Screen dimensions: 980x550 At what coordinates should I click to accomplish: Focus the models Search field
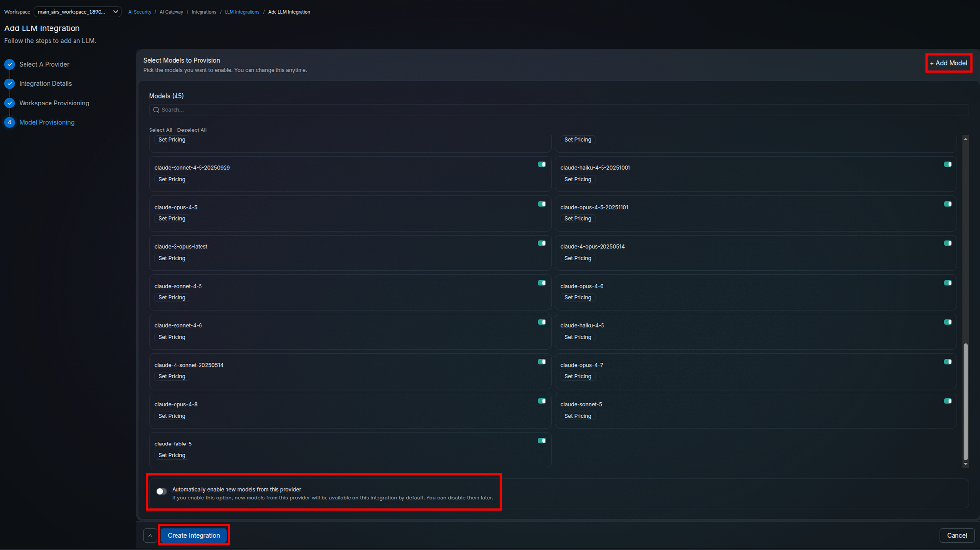click(x=558, y=110)
